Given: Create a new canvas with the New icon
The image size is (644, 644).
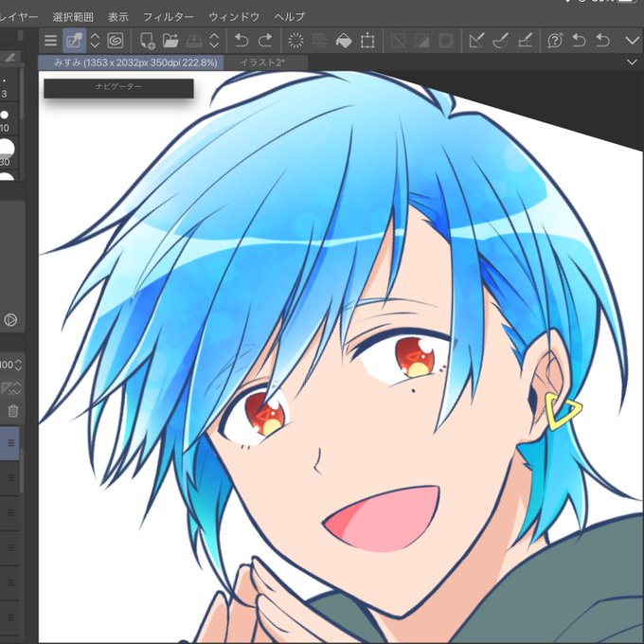Looking at the screenshot, I should point(147,40).
